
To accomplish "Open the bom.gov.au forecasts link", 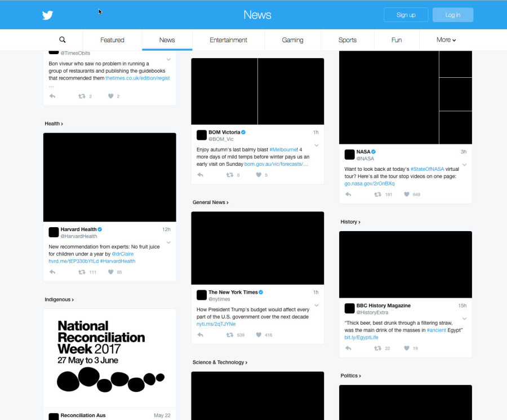I will [276, 164].
